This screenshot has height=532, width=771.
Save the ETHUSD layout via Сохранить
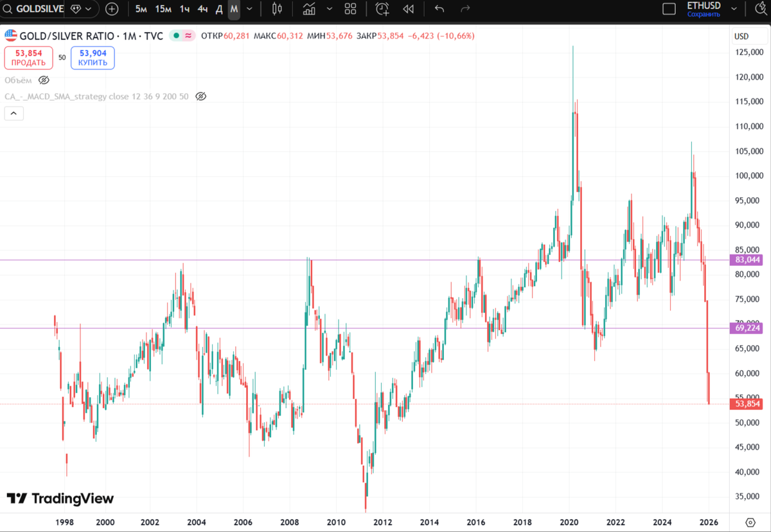[x=704, y=14]
